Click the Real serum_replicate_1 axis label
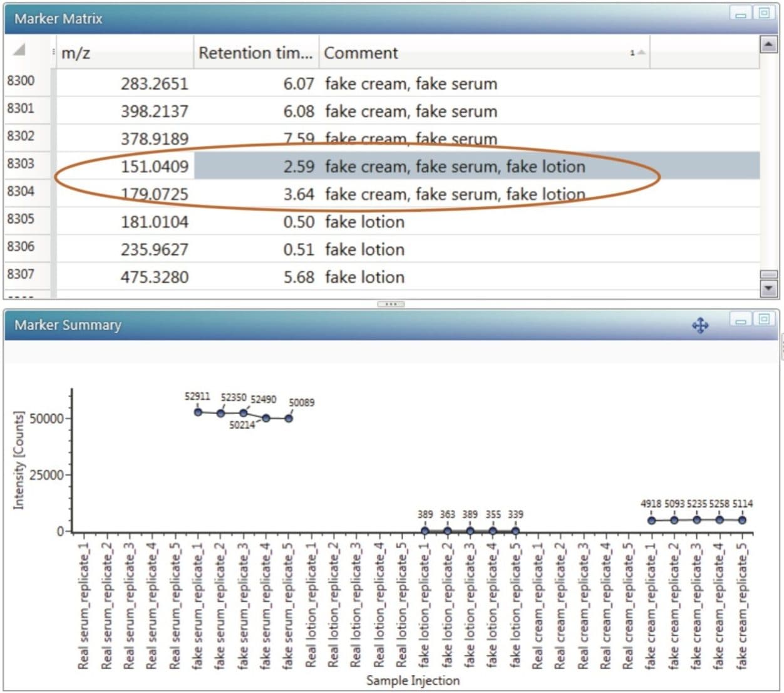Screen dimensions: 784x693 click(x=83, y=605)
